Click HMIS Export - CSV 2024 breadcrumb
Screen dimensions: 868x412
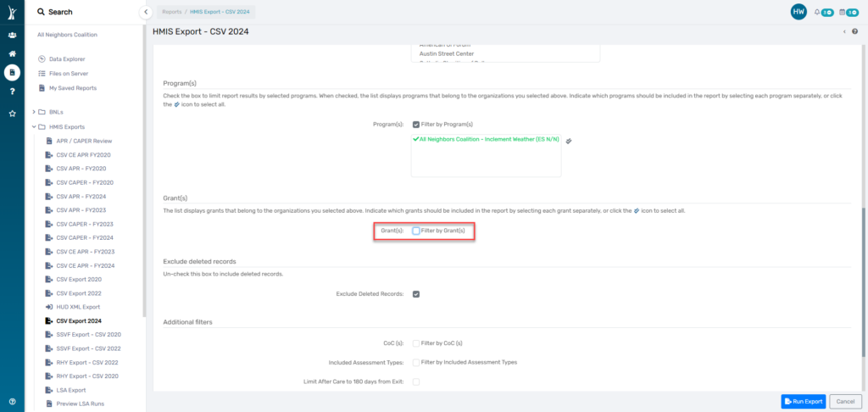(220, 12)
